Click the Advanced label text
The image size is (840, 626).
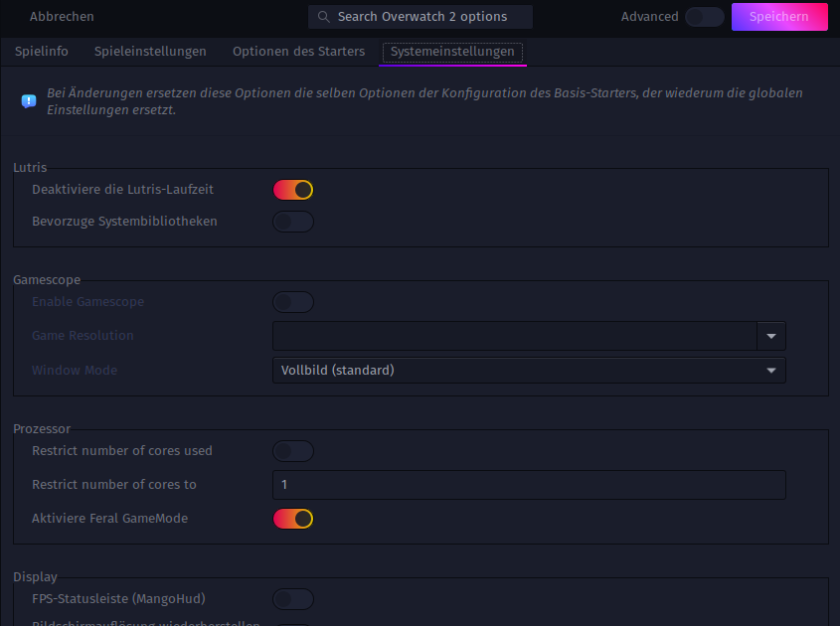(649, 17)
